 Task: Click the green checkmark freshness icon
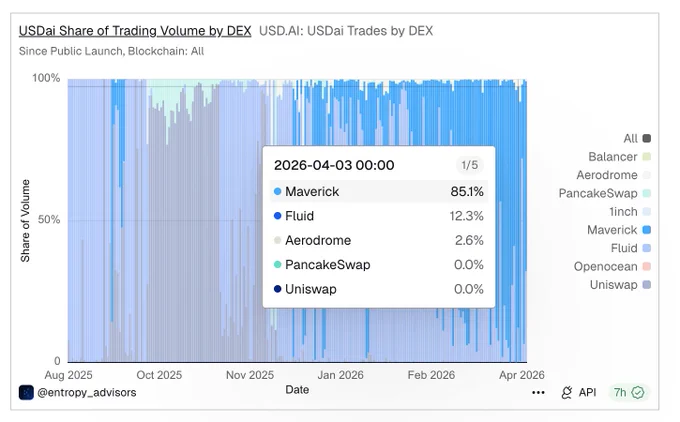[638, 393]
